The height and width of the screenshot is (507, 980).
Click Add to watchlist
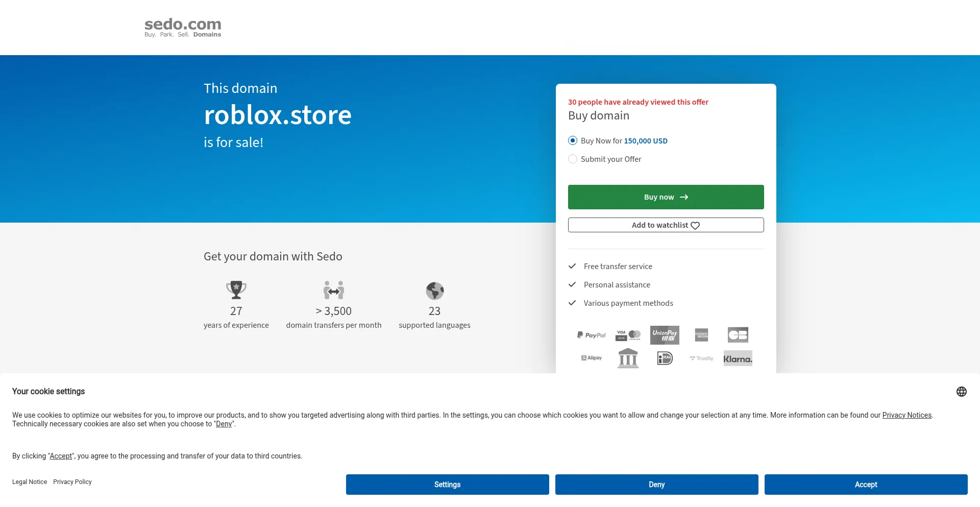666,225
